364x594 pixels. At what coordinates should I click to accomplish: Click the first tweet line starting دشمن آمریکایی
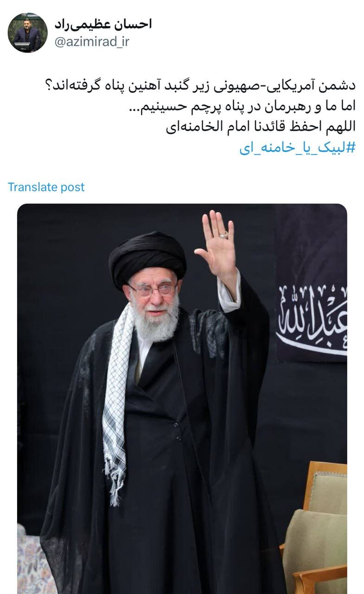198,85
